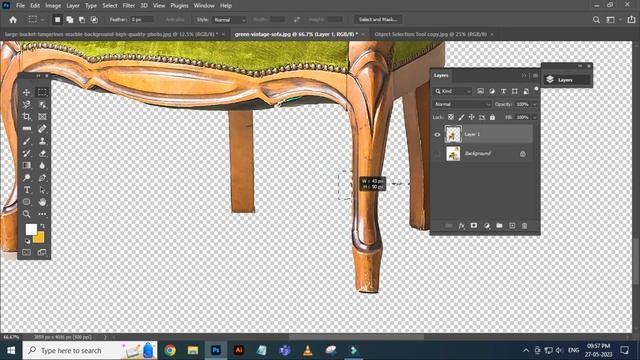Click the Add layer style fx button
This screenshot has width=640, height=360.
461,226
